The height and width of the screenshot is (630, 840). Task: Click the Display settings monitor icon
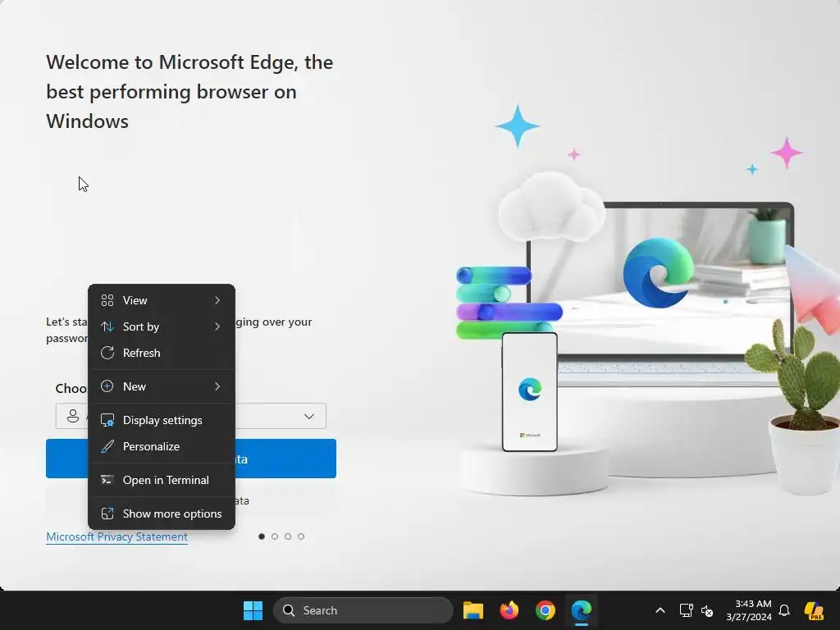tap(107, 421)
